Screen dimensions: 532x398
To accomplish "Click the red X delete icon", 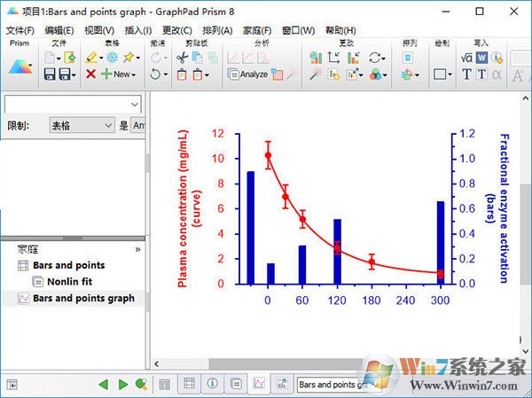I will pos(90,74).
